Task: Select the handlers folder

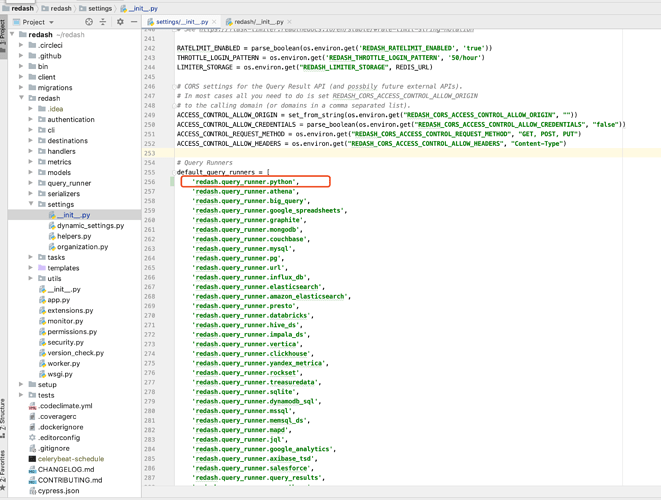Action: pos(62,151)
